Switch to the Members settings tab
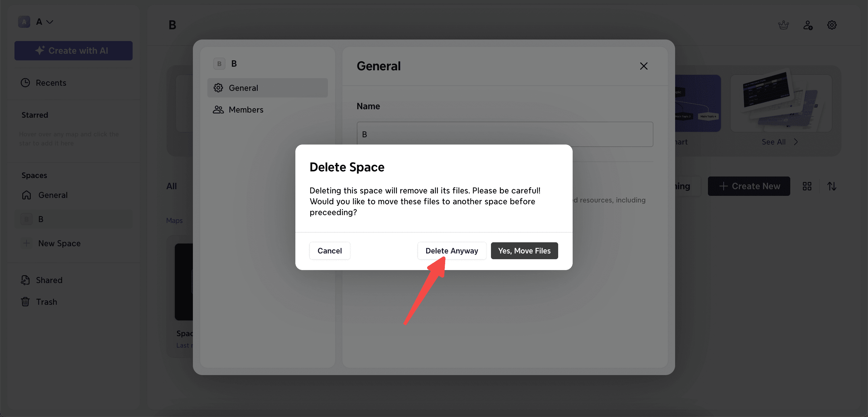868x417 pixels. 267,110
